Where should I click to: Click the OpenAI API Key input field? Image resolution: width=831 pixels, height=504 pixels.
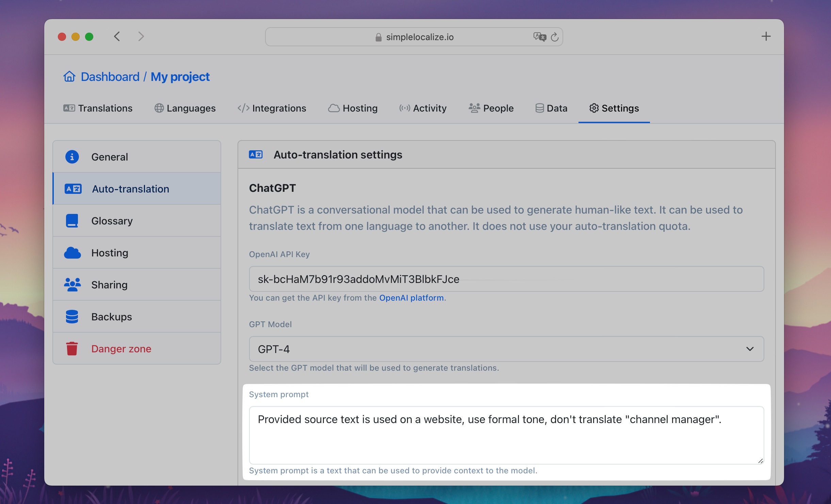tap(506, 279)
